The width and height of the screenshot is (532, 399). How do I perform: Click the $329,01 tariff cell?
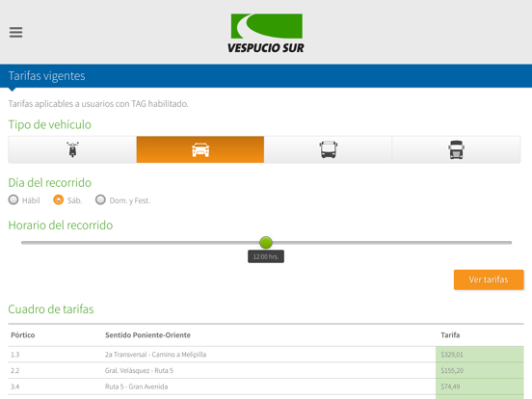[480, 355]
